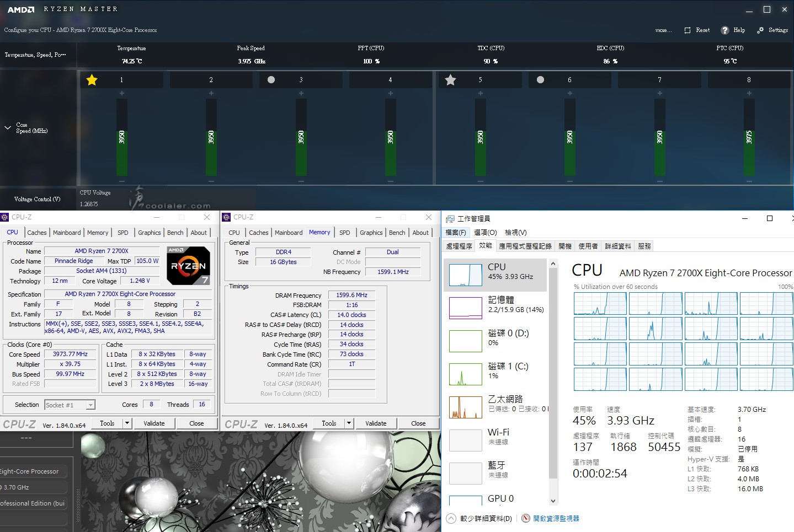Select Disk 1 (C:) in Task Manager
The height and width of the screenshot is (532, 794).
click(x=495, y=374)
